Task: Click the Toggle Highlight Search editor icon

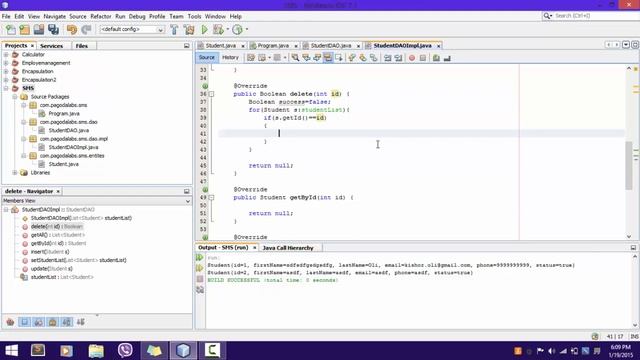Action: pos(328,58)
